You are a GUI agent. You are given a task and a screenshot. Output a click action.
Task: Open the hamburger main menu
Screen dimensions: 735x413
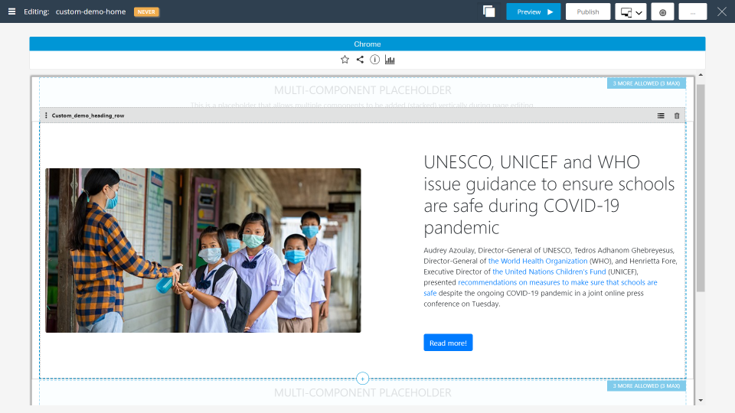coord(12,12)
